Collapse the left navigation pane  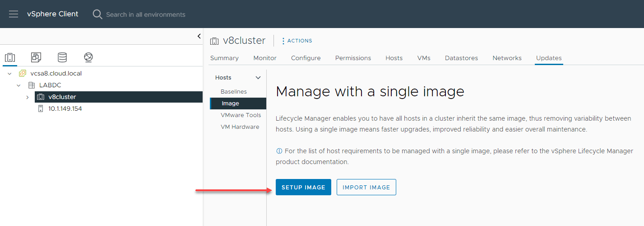click(199, 37)
